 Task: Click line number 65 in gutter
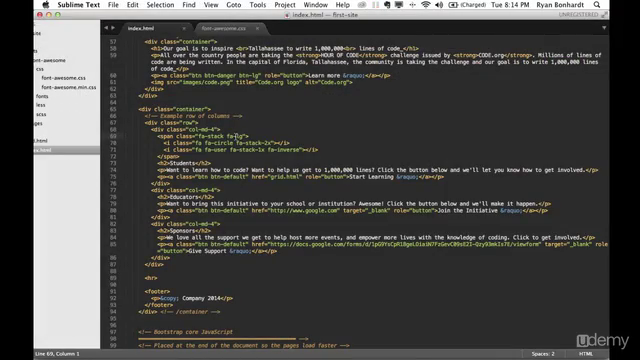point(113,109)
